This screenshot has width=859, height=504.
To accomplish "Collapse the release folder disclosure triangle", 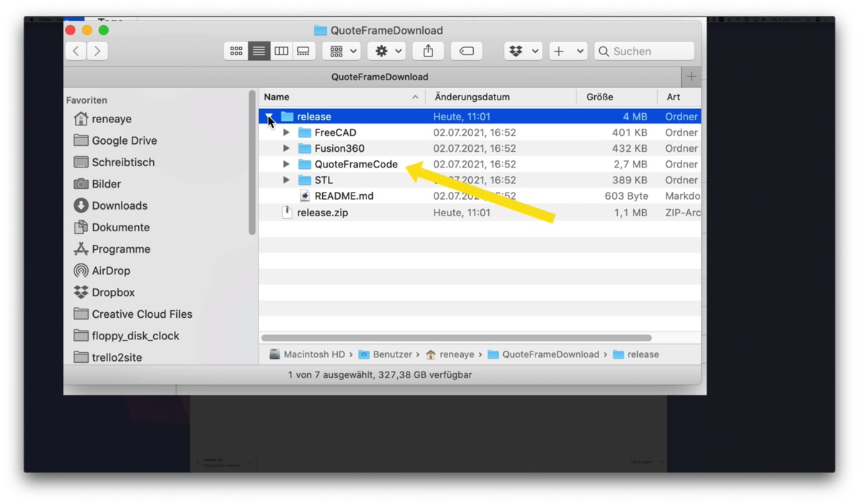I will pos(269,117).
